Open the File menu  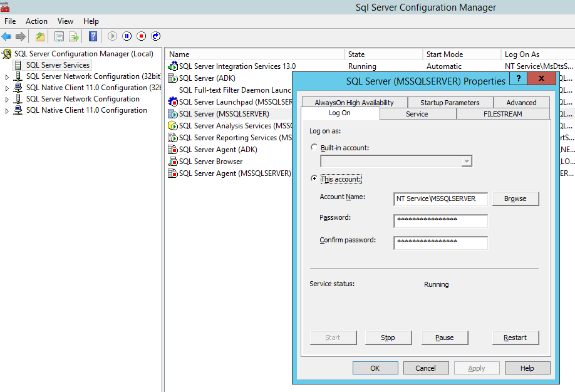click(10, 21)
